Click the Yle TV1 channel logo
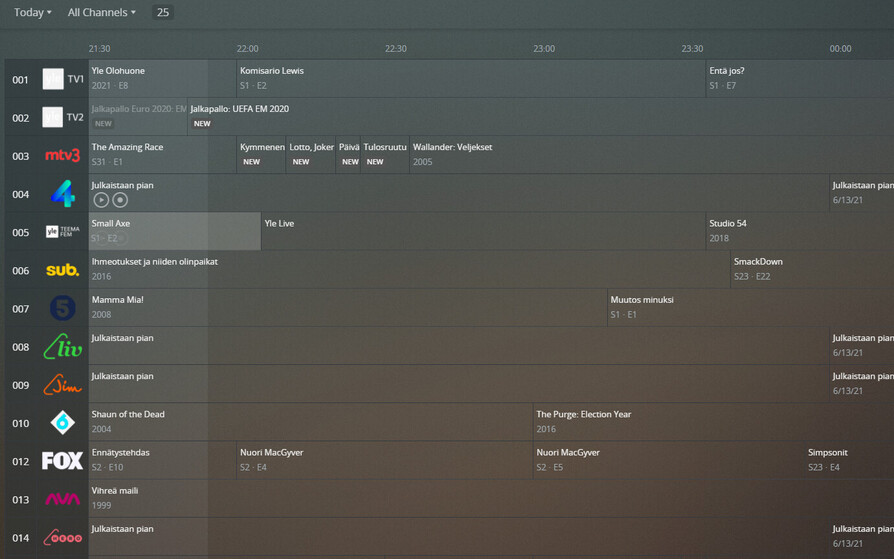The width and height of the screenshot is (894, 559). pos(63,79)
